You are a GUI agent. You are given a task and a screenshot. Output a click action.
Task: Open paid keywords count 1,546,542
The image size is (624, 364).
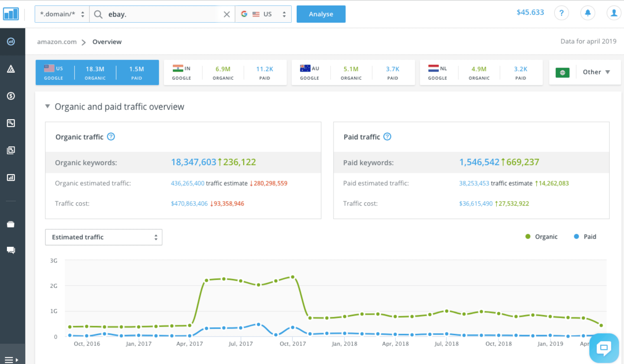479,162
